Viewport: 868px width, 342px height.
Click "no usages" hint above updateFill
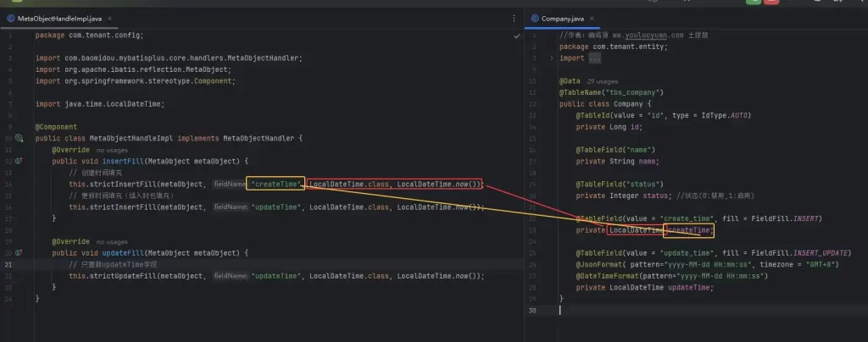pyautogui.click(x=112, y=241)
